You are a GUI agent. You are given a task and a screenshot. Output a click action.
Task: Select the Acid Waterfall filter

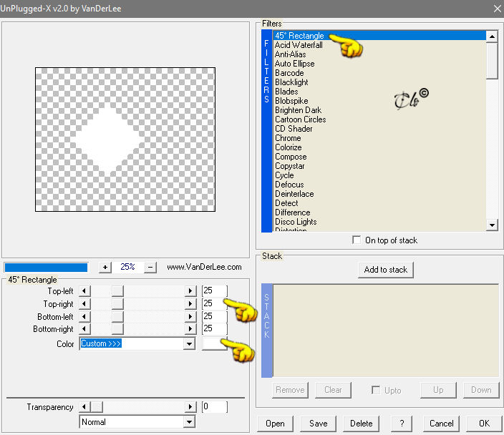click(x=299, y=45)
